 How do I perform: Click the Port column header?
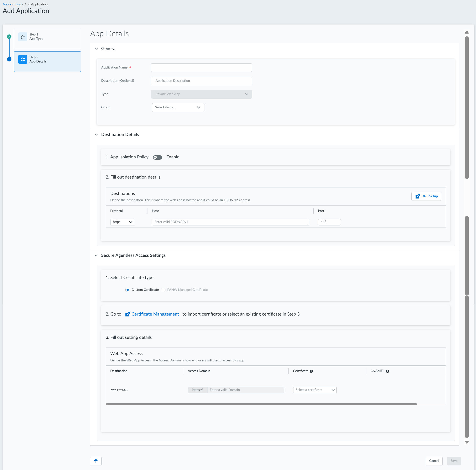pyautogui.click(x=321, y=211)
